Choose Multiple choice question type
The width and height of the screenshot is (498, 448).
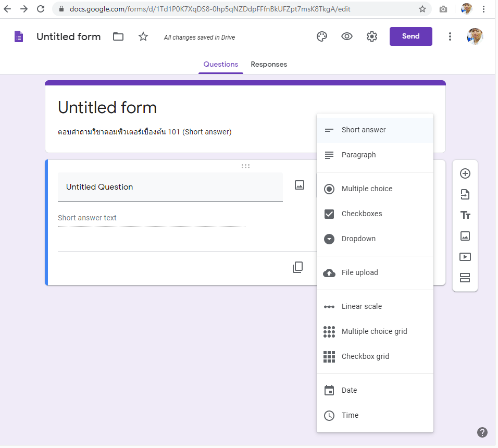click(367, 189)
